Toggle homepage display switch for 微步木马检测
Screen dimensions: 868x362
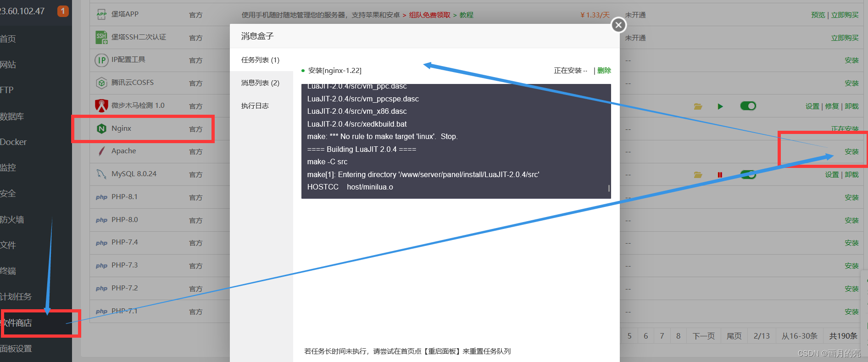(748, 106)
